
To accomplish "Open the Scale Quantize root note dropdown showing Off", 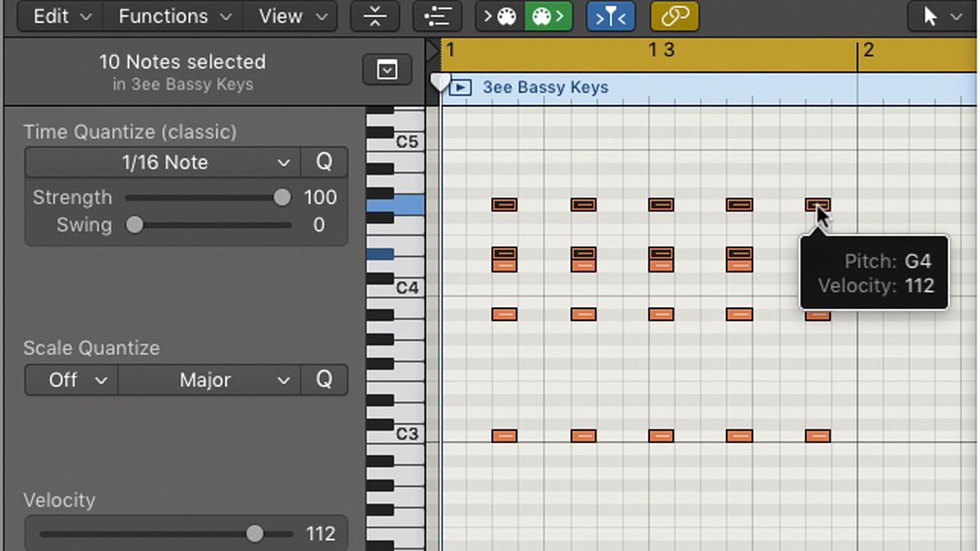I will [x=70, y=380].
